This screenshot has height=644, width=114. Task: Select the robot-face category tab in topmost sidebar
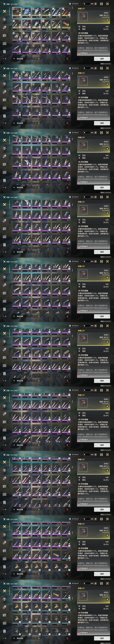pyautogui.click(x=4, y=43)
